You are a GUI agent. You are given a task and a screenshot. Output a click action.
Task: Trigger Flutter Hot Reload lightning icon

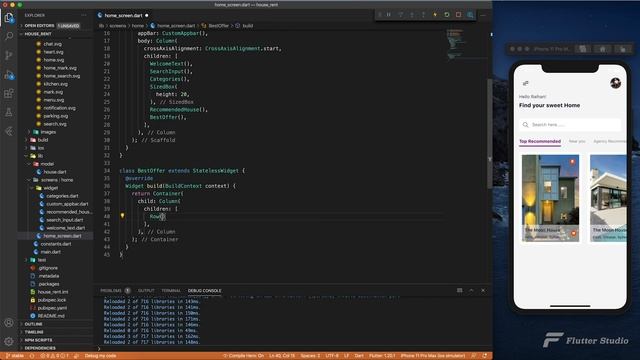coord(435,15)
